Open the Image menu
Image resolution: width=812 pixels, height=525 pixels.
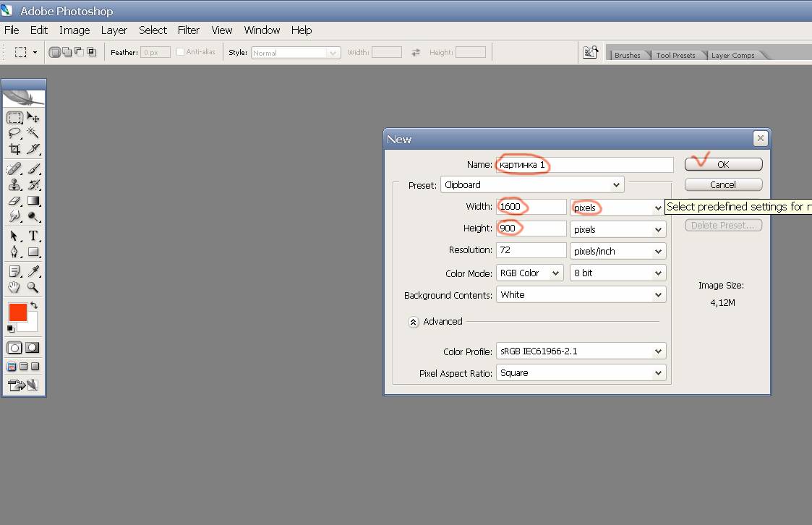[x=74, y=30]
